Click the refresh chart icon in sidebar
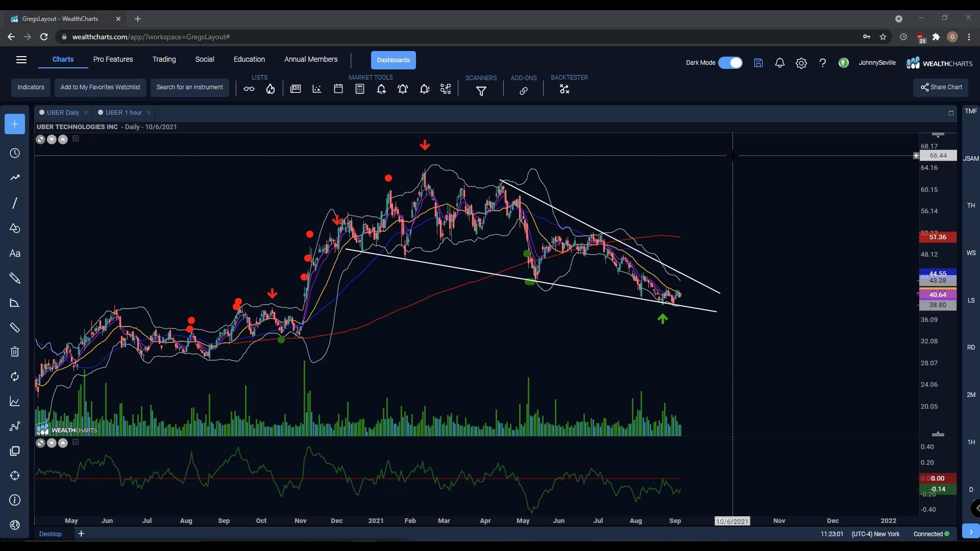Viewport: 980px width, 551px height. click(x=15, y=377)
